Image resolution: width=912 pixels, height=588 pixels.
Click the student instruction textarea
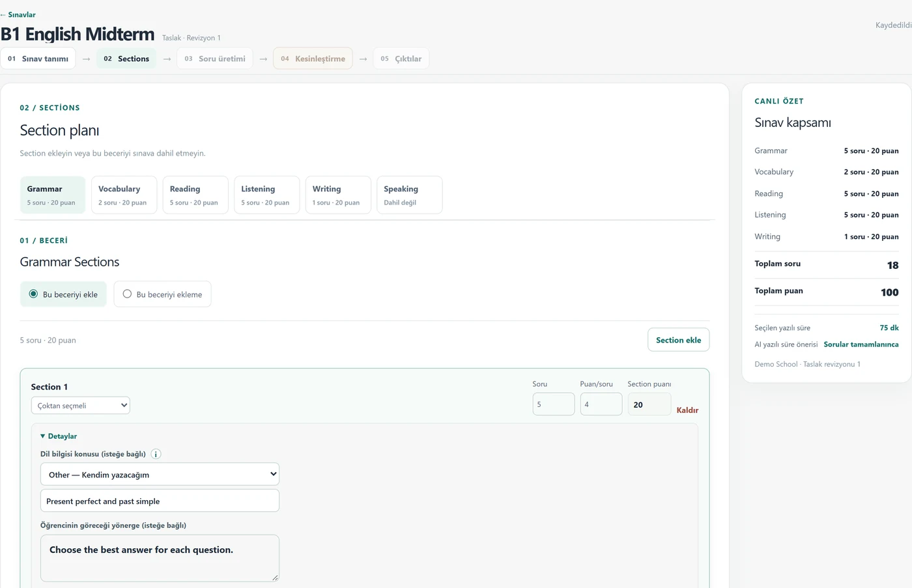click(160, 558)
